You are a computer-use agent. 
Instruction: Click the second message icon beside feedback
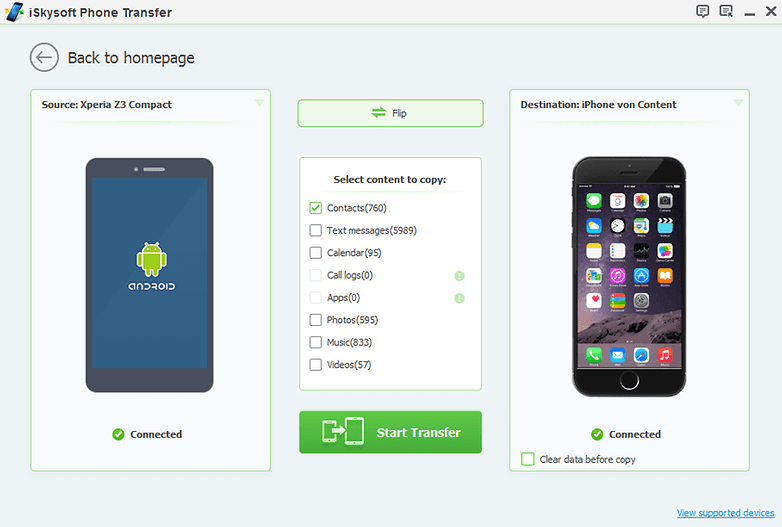(x=726, y=11)
